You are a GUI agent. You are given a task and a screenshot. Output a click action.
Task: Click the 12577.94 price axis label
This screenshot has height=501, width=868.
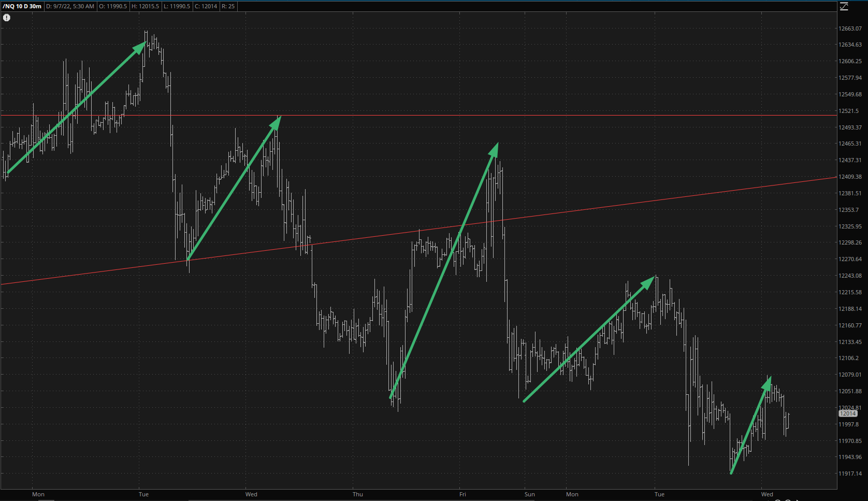tap(850, 78)
